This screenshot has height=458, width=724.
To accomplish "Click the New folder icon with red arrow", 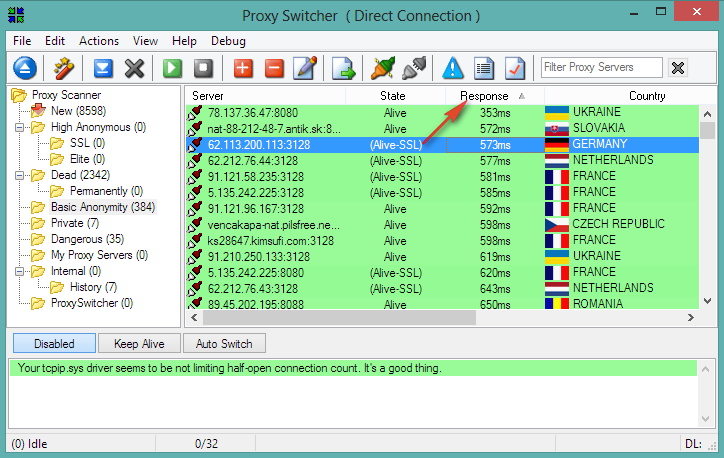I will click(x=38, y=111).
